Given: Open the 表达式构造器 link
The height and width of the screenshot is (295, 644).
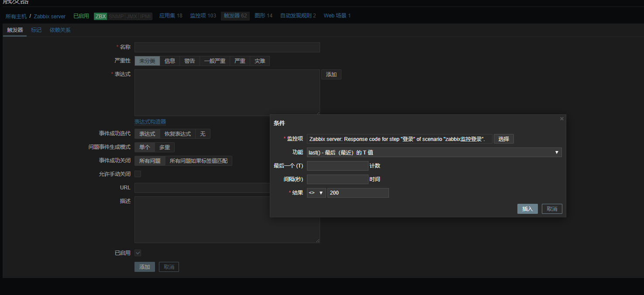Looking at the screenshot, I should click(150, 122).
